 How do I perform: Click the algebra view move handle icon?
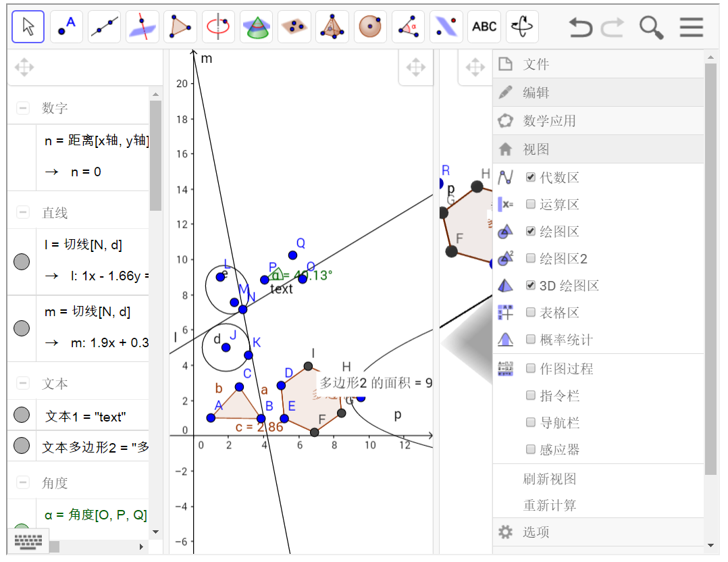point(24,68)
